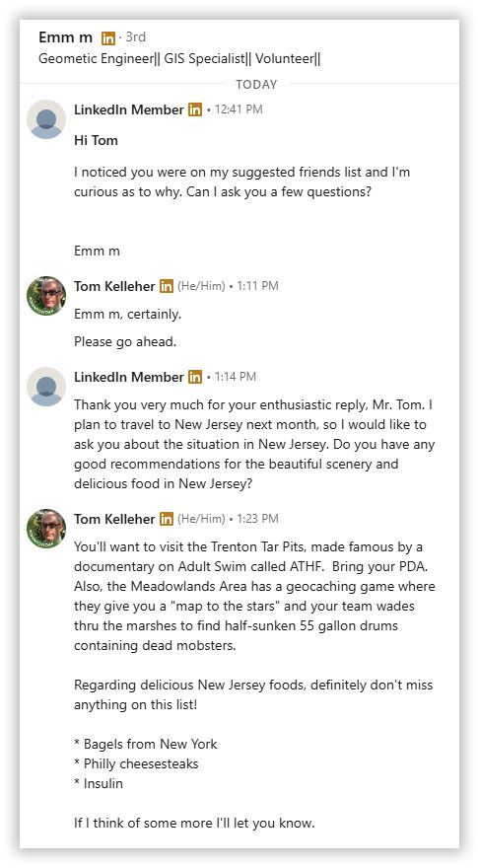
Task: Click the LinkedIn badge next to Emm m
Action: (x=108, y=38)
